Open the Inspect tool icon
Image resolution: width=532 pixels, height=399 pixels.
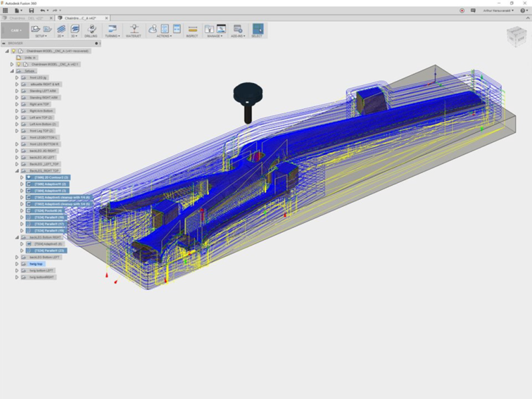pos(192,29)
